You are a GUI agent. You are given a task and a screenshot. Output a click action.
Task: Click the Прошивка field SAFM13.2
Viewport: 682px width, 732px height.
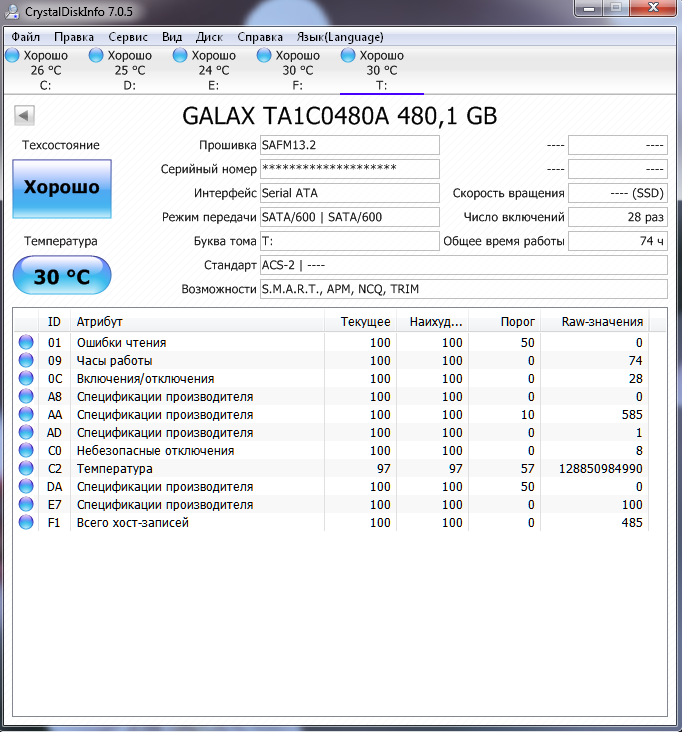tap(349, 145)
